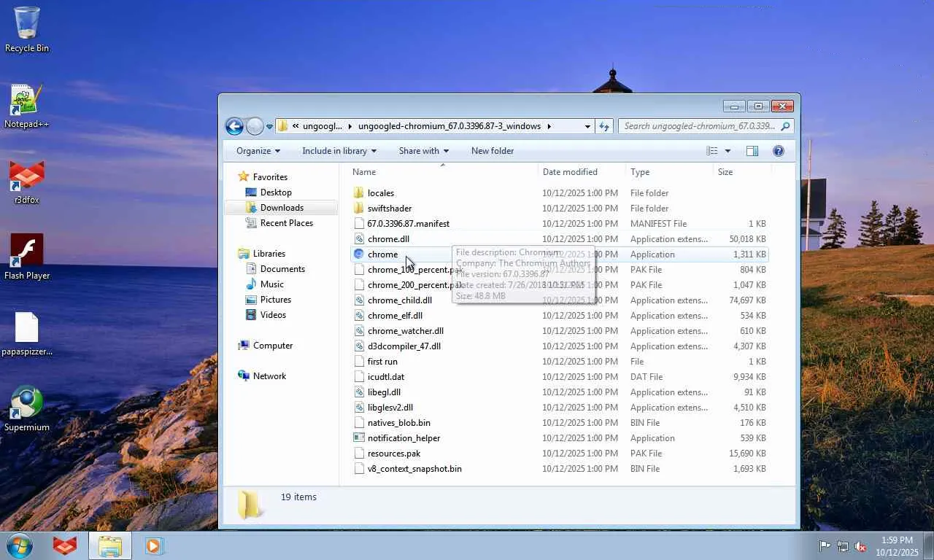The width and height of the screenshot is (934, 560).
Task: Click ungoogled-chromium_67.0.3396.87-3_windows path segment
Action: pos(449,126)
